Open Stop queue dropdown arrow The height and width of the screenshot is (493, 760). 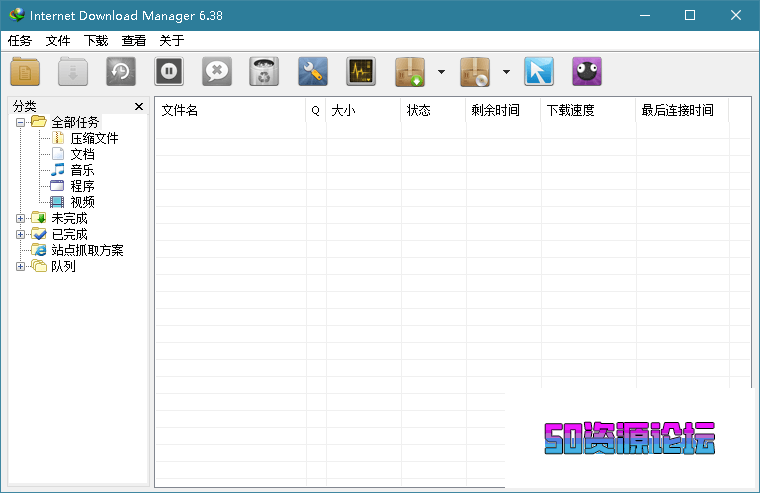coord(506,72)
